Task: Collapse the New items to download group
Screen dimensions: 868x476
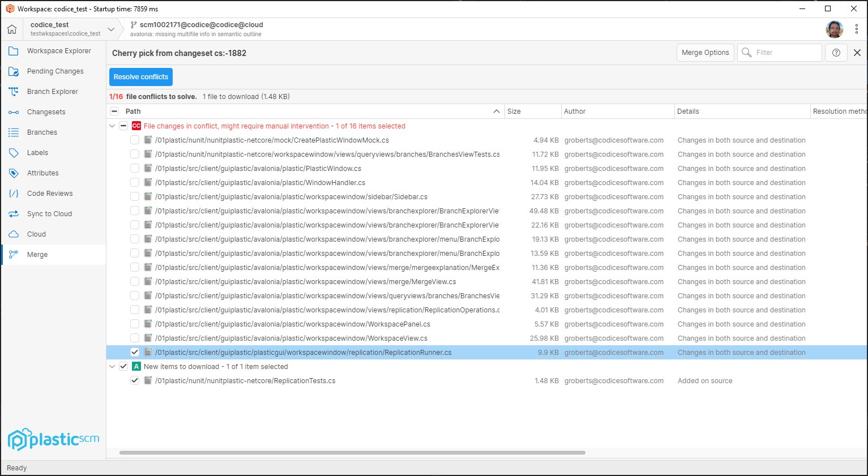Action: (112, 366)
